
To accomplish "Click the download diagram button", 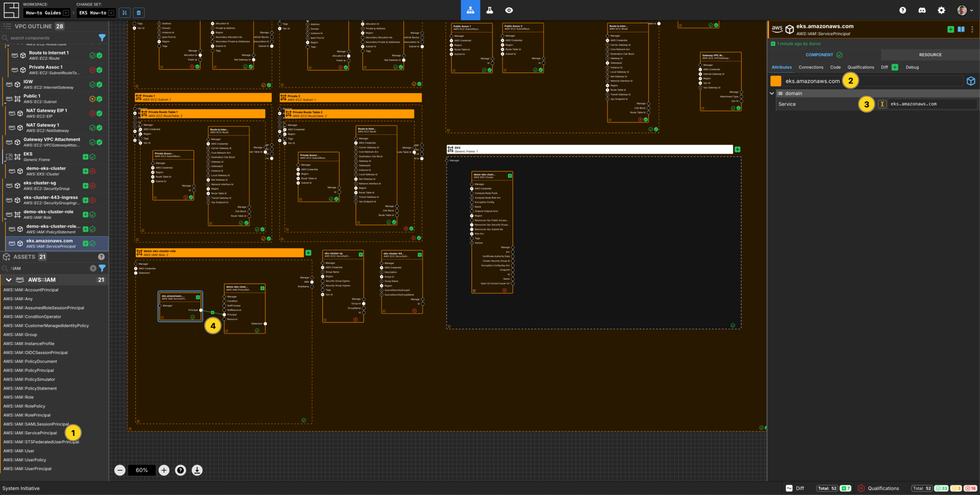I will [197, 470].
